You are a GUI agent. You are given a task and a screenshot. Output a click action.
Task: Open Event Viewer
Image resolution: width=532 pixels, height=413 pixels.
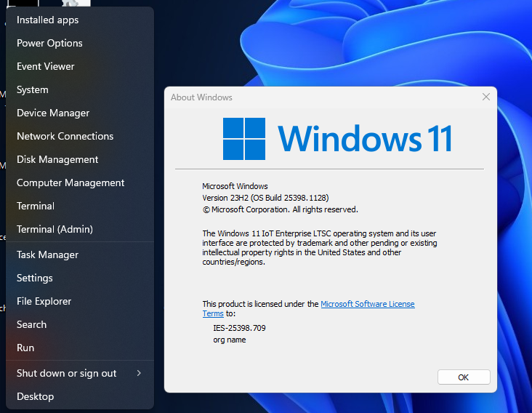(x=80, y=66)
